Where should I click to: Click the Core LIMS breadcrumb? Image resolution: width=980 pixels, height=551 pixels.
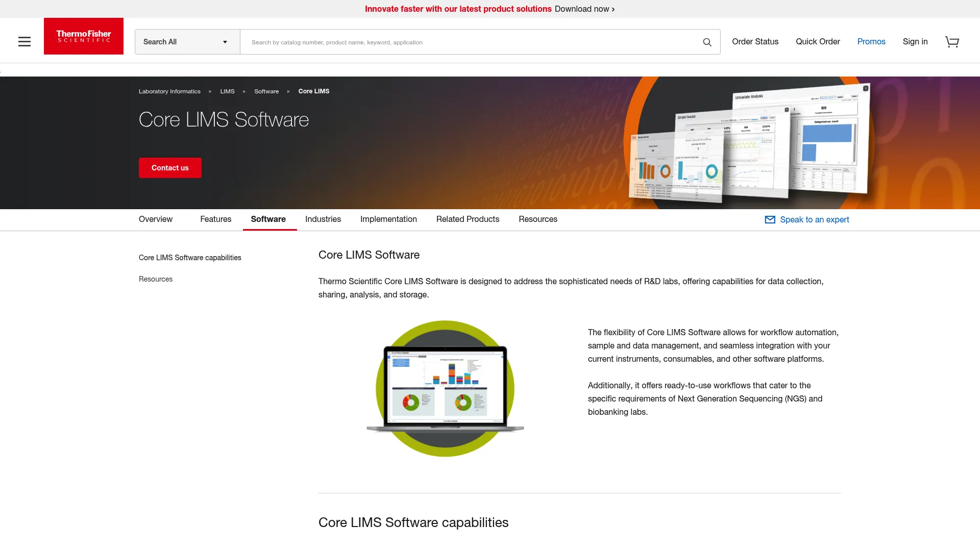[x=314, y=91]
